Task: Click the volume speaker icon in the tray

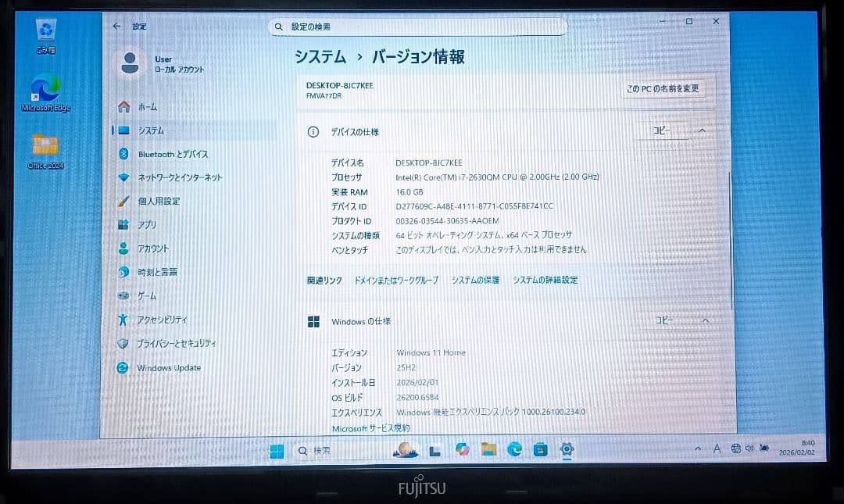Action: point(750,448)
